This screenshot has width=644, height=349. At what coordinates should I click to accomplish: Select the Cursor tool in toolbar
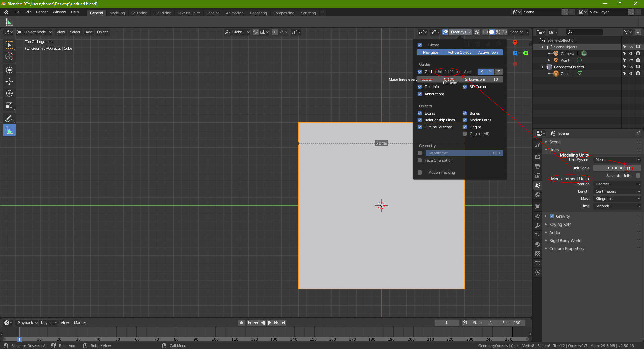(9, 56)
